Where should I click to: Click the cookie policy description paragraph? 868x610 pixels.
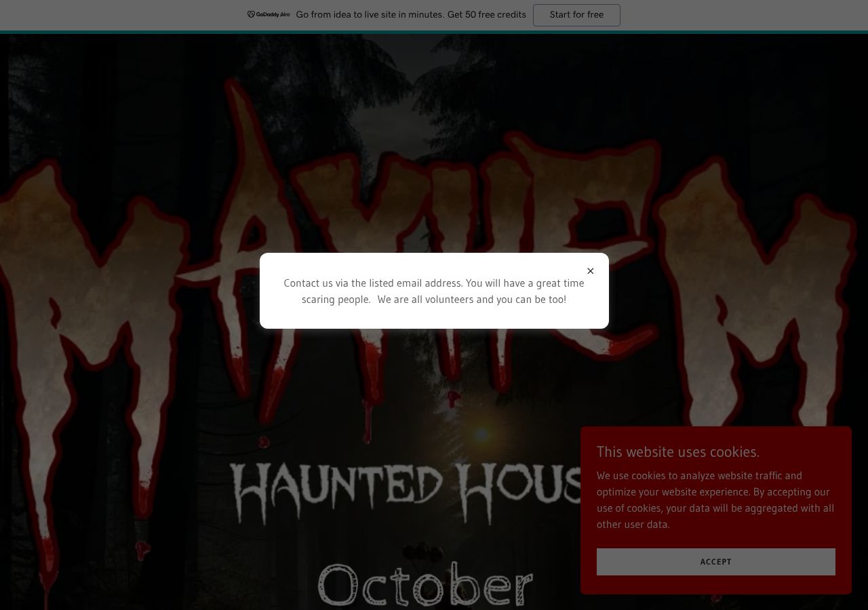click(x=715, y=500)
